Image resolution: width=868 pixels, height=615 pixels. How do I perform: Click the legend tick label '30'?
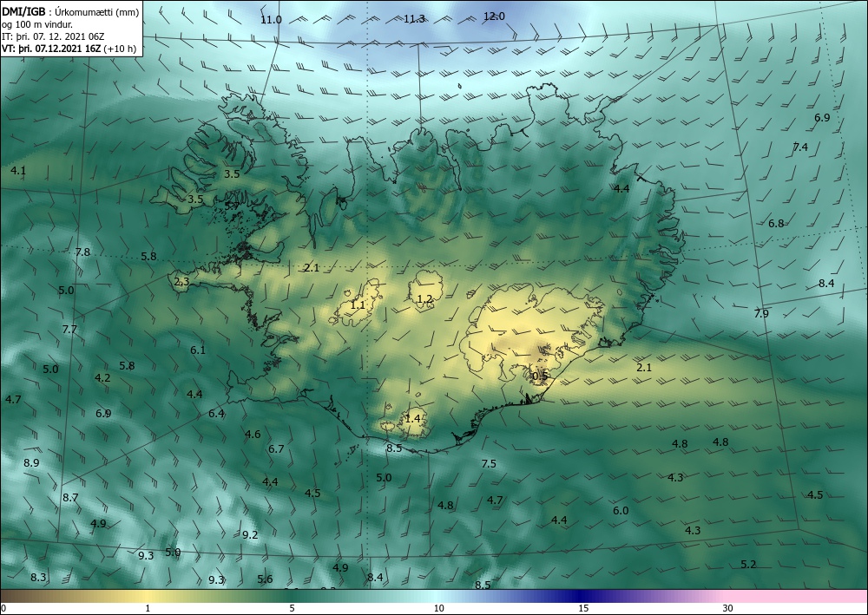(x=728, y=609)
